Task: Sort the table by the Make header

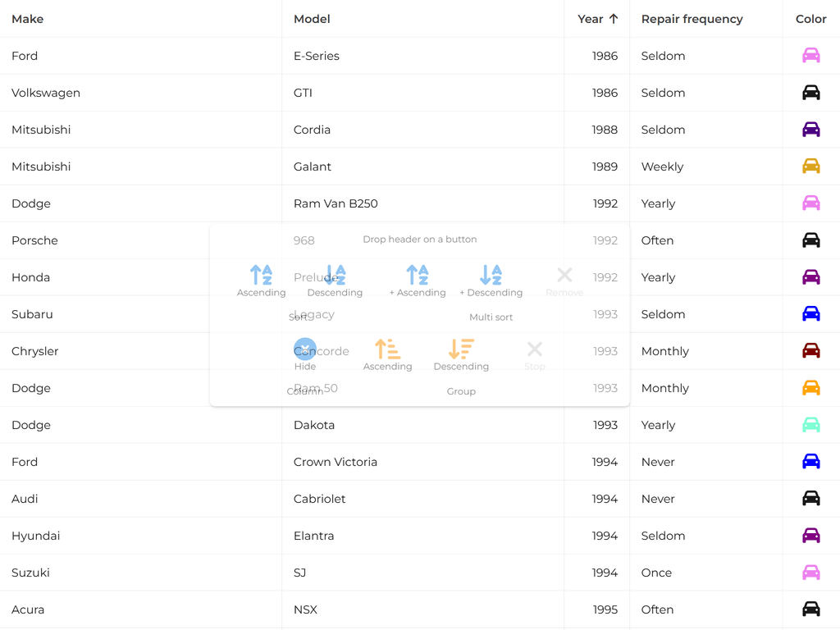Action: click(27, 19)
